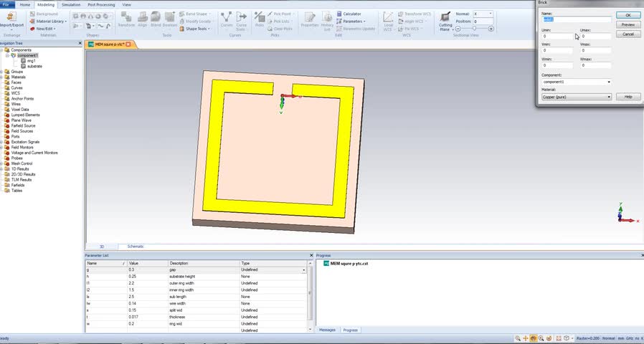
Task: Select ring1 in the navigation tree
Action: tap(32, 61)
